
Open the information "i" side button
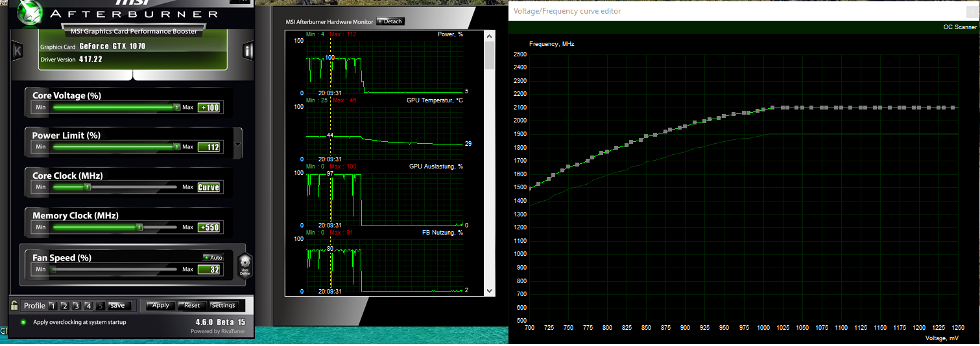[x=248, y=51]
